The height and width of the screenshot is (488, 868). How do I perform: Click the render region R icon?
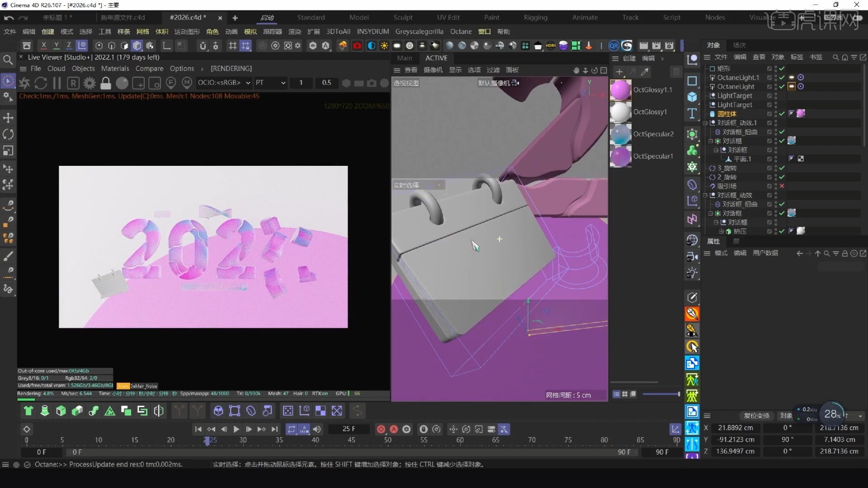click(73, 83)
